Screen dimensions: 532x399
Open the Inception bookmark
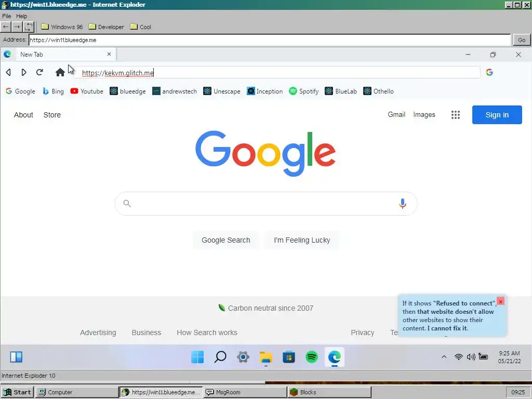264,91
